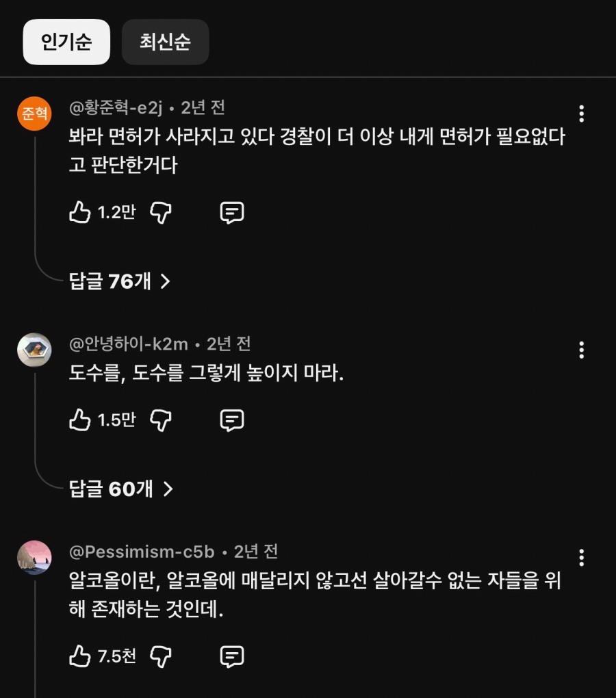This screenshot has width=616, height=698.
Task: Open the @황준혁-e2j channel link
Action: (116, 107)
